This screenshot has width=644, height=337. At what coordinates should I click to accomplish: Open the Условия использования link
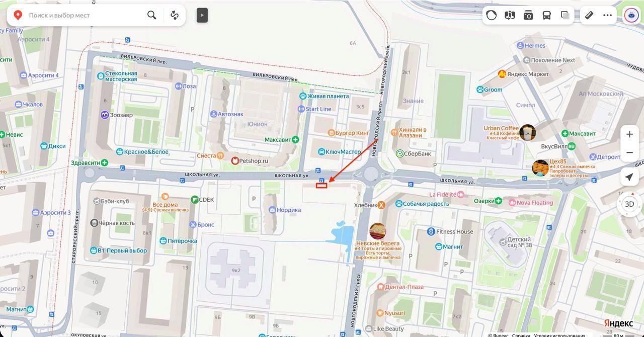point(559,335)
